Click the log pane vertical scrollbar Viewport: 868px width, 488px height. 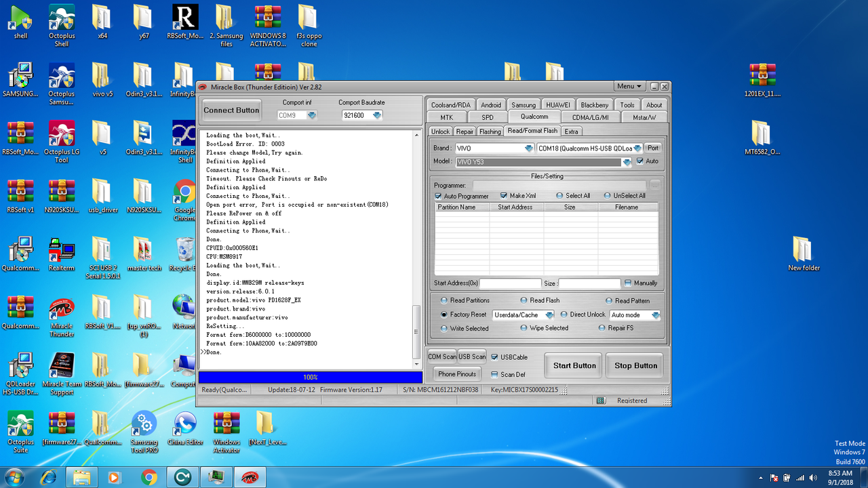(416, 249)
